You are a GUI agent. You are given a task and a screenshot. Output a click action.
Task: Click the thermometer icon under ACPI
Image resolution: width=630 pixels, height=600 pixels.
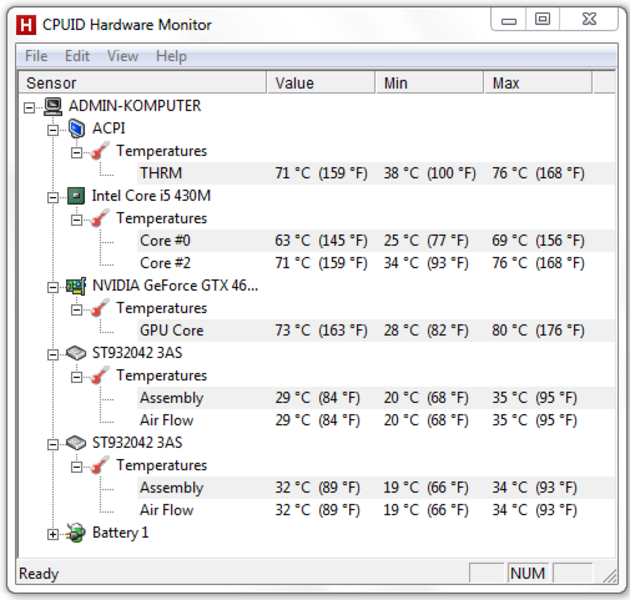point(100,151)
